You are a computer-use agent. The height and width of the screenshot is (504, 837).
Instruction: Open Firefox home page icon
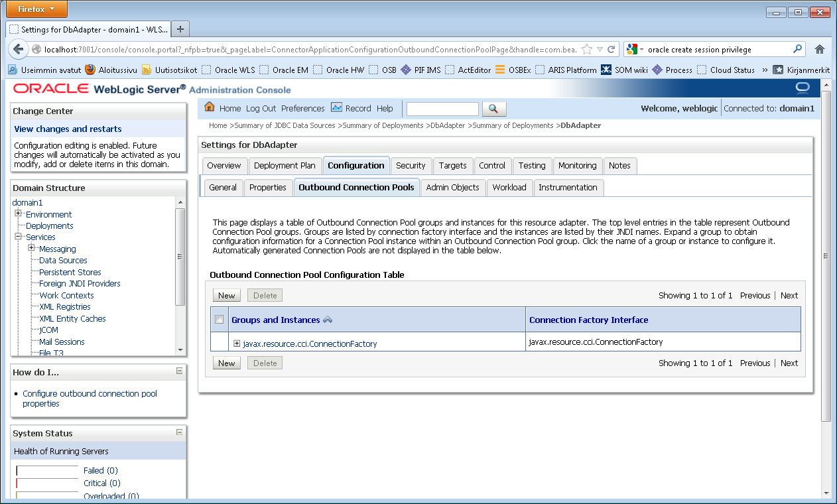point(820,49)
